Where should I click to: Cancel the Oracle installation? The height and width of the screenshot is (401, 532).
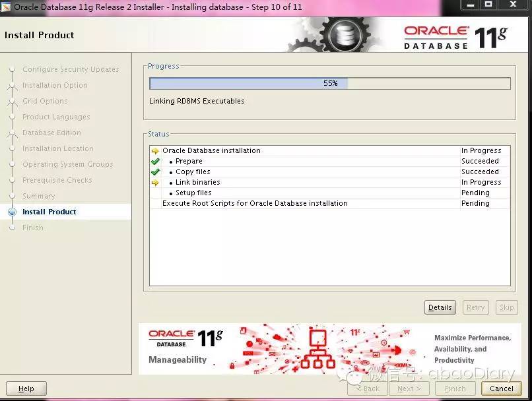click(x=502, y=388)
